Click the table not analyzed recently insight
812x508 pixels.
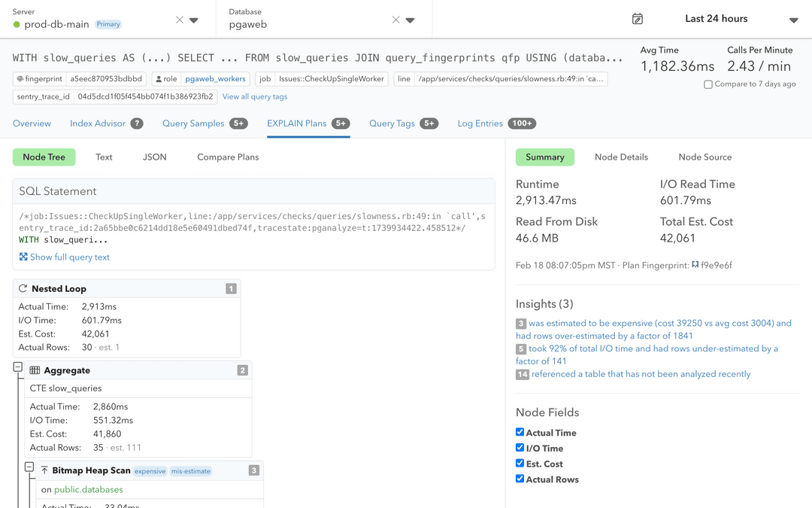click(x=641, y=374)
